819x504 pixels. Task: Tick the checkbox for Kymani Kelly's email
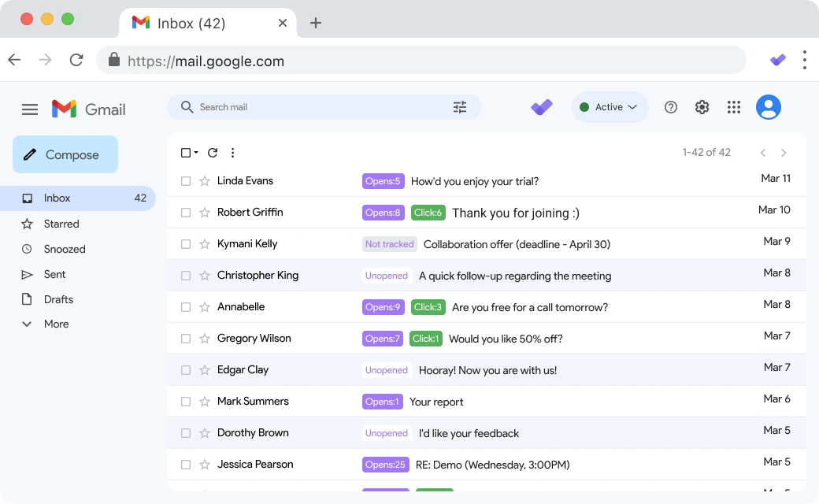(186, 244)
